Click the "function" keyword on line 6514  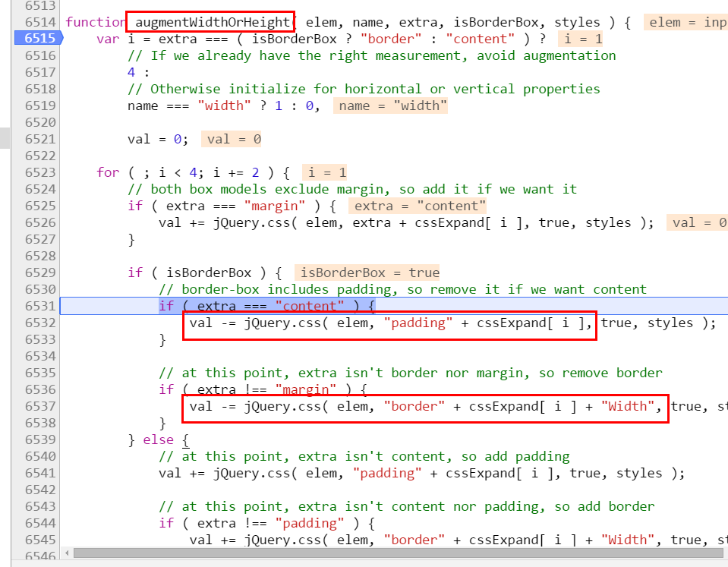pyautogui.click(x=96, y=22)
